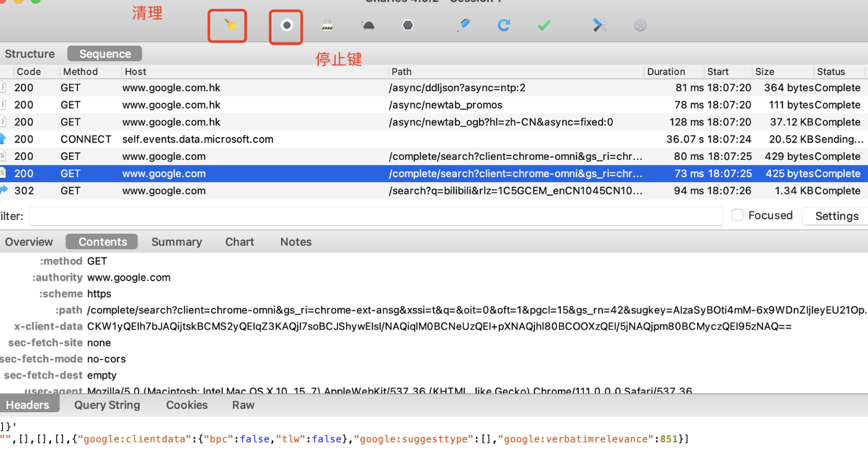Toggle the Focused checkbox
868x461 pixels.
pyautogui.click(x=737, y=215)
